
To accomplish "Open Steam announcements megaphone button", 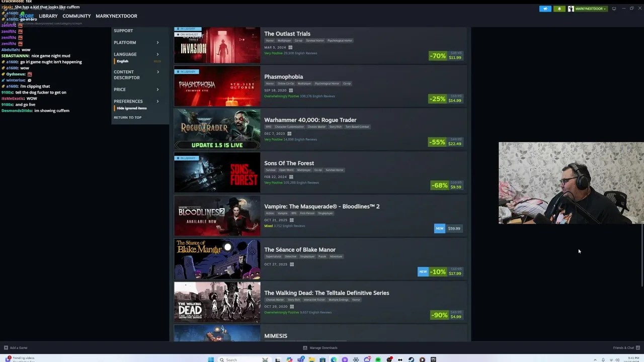I will pyautogui.click(x=545, y=9).
